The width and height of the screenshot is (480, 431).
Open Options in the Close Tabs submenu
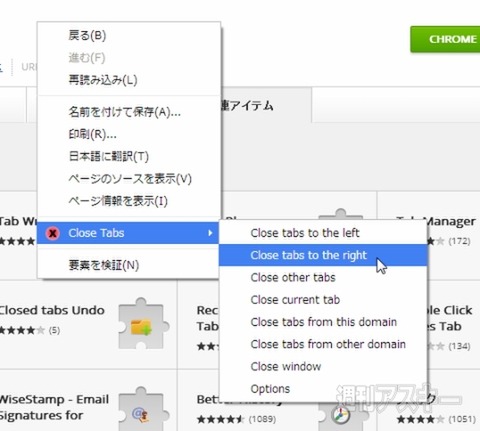click(x=323, y=389)
